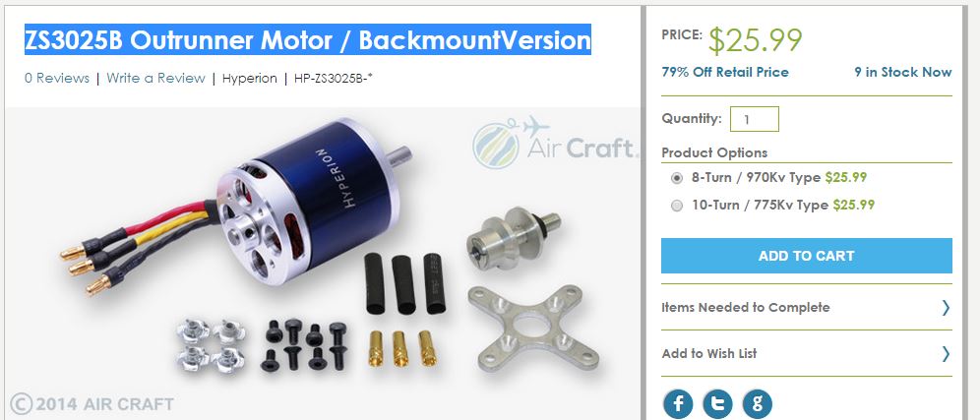
Task: Click the chevron beside Items Needed to Complete
Action: click(x=946, y=308)
